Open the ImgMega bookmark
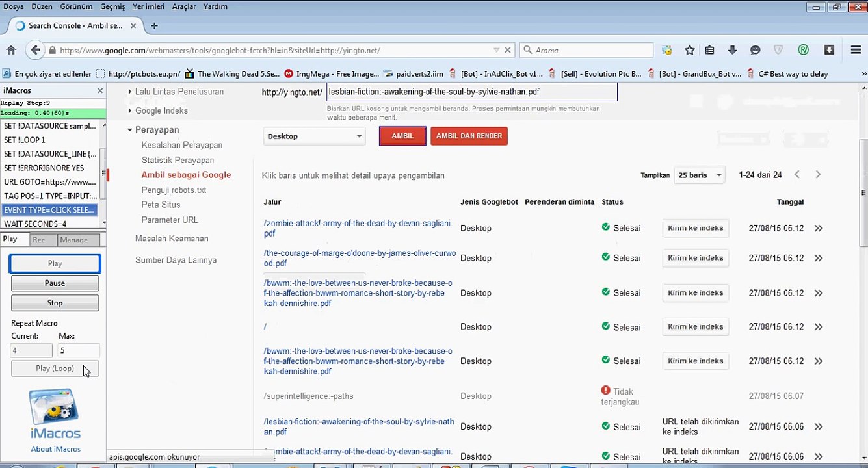The height and width of the screenshot is (468, 868). click(x=332, y=74)
